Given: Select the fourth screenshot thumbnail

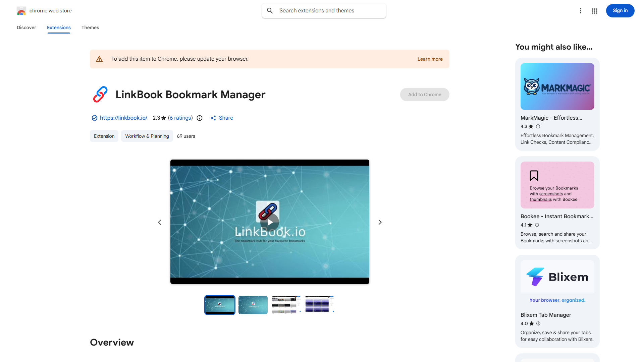Looking at the screenshot, I should click(319, 305).
